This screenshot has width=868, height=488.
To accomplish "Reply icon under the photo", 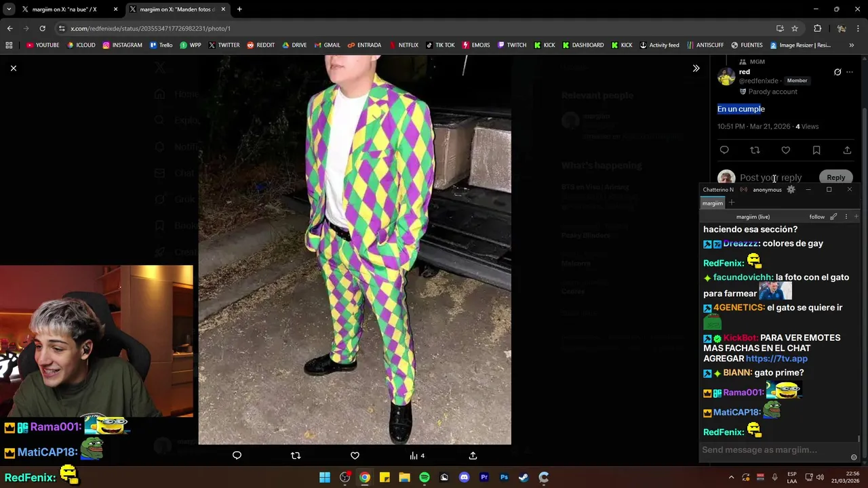I will [237, 455].
